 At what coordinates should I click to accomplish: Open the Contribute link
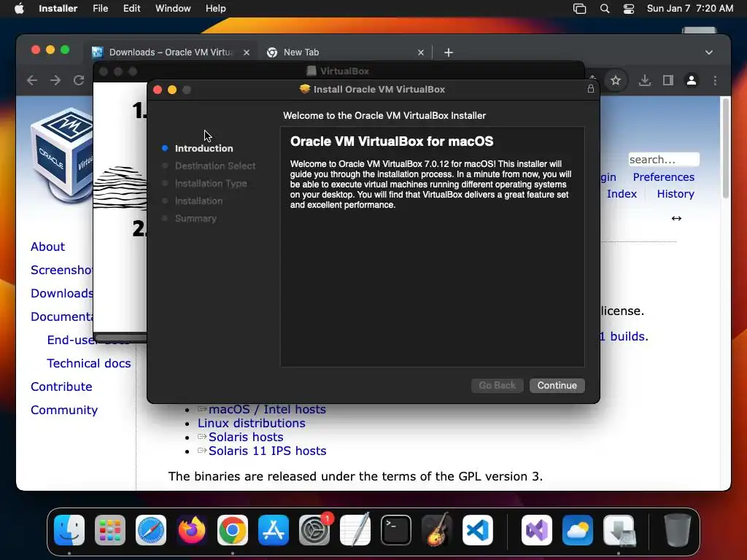point(61,386)
